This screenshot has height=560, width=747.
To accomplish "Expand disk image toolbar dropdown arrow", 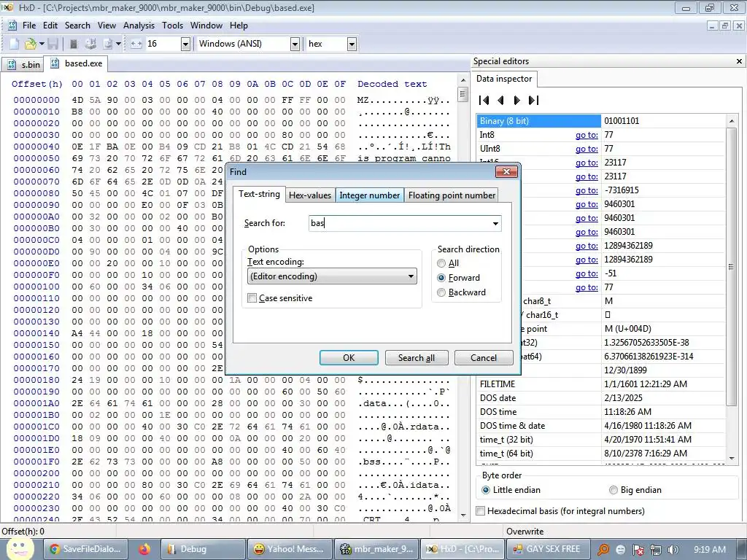I will 118,44.
